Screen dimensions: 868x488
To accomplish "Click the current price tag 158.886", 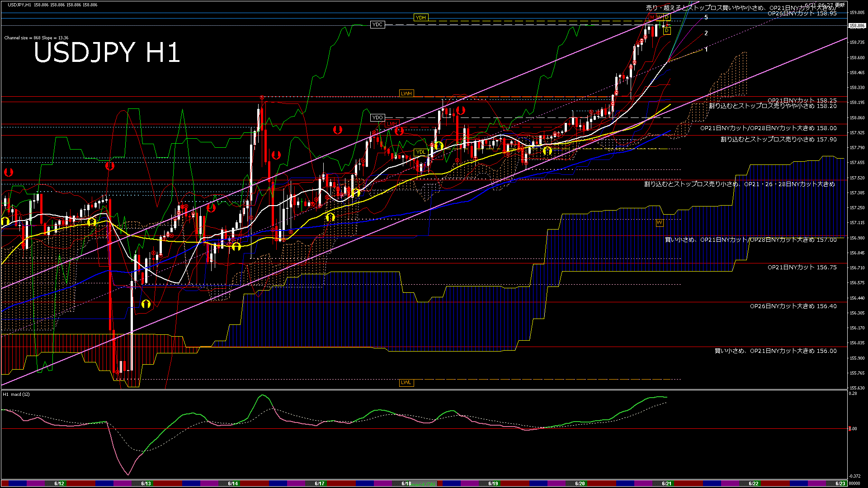I will click(x=857, y=26).
